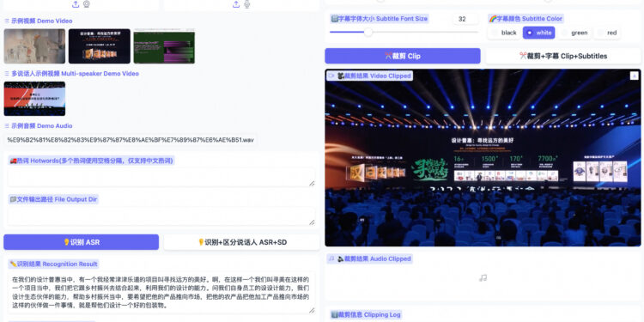Click the 识别+区分说话人 ASR+SD button
The image size is (644, 322).
pos(241,242)
